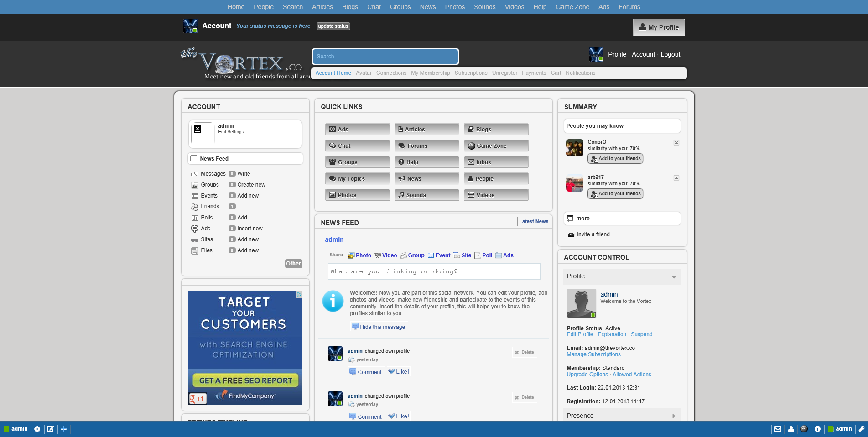
Task: Click the info icon in bottom bar
Action: click(x=817, y=429)
